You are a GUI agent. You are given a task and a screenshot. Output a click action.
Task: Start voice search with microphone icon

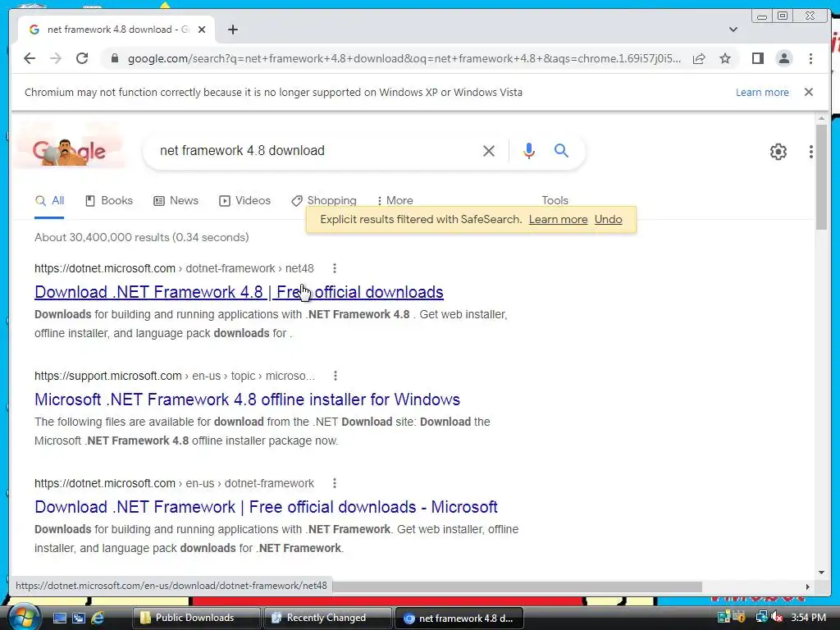pyautogui.click(x=529, y=151)
